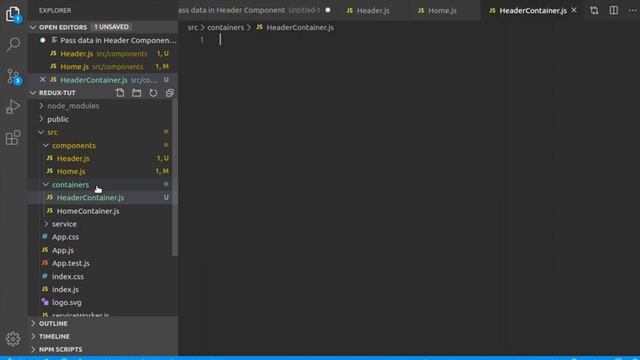Place cursor on editor line 1
This screenshot has height=360, width=640.
tap(408, 40)
